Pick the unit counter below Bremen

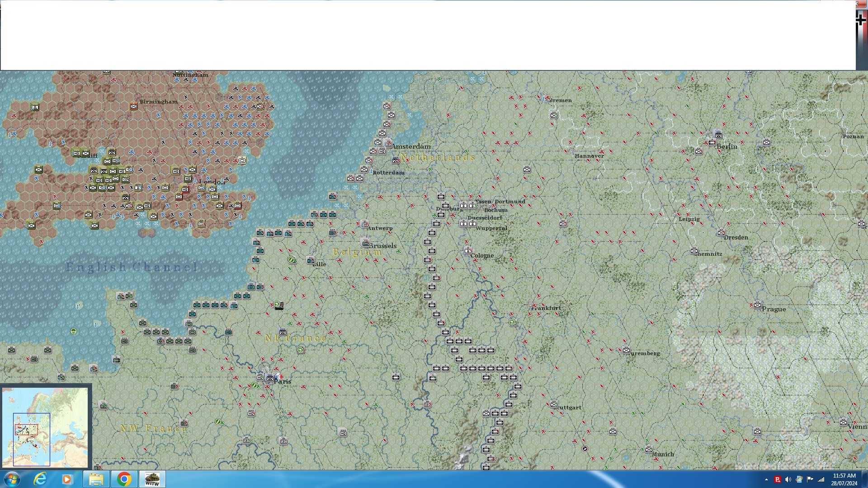[x=554, y=116]
